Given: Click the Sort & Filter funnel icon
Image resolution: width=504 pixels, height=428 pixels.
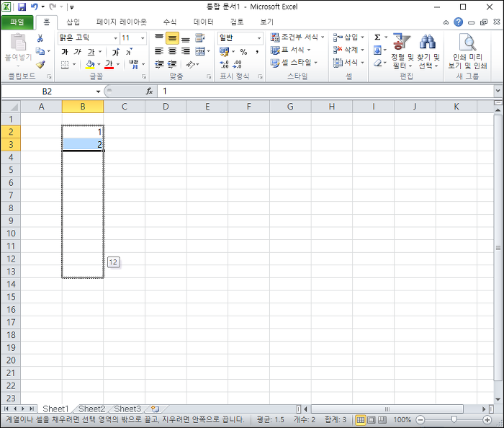Looking at the screenshot, I should [402, 42].
